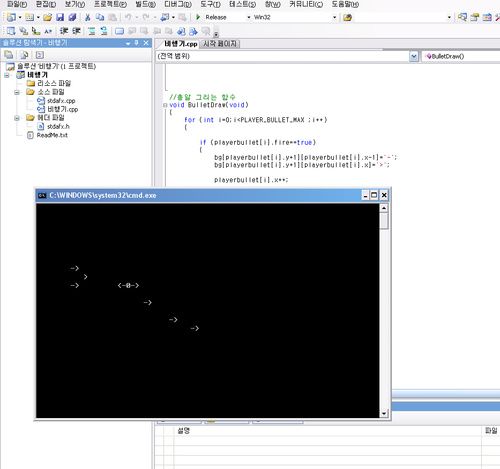Open the Object Browser toolbar icon
Image resolution: width=500 pixels, height=469 pixels.
[487, 17]
